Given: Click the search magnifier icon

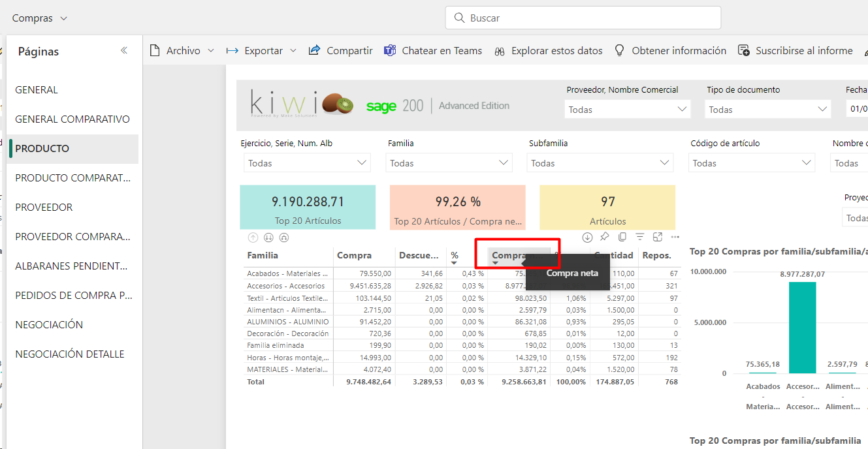Looking at the screenshot, I should coord(459,18).
